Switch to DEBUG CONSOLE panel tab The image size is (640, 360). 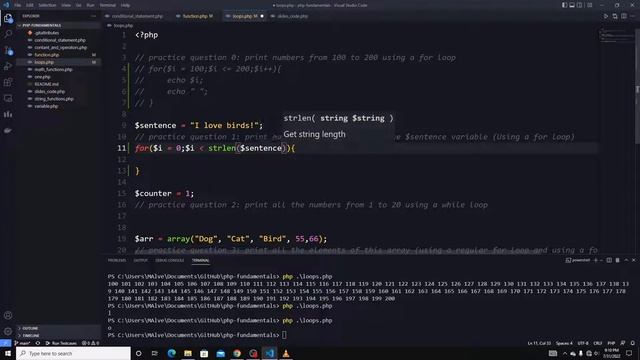point(170,260)
